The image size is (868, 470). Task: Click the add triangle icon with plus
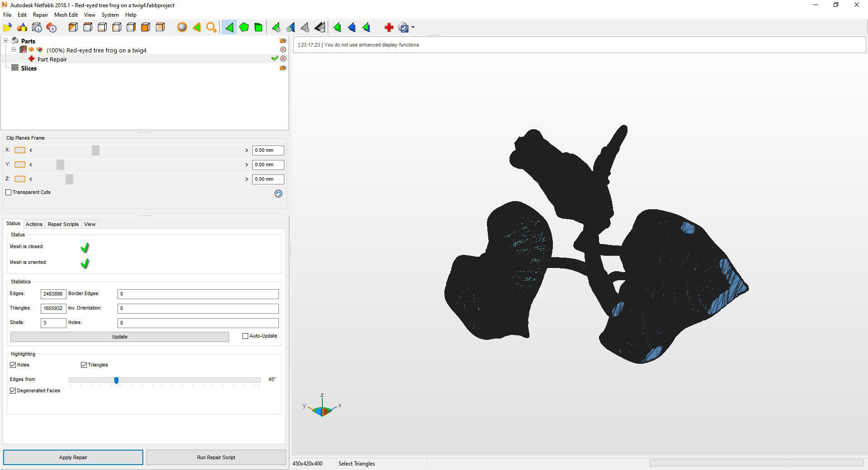[276, 28]
